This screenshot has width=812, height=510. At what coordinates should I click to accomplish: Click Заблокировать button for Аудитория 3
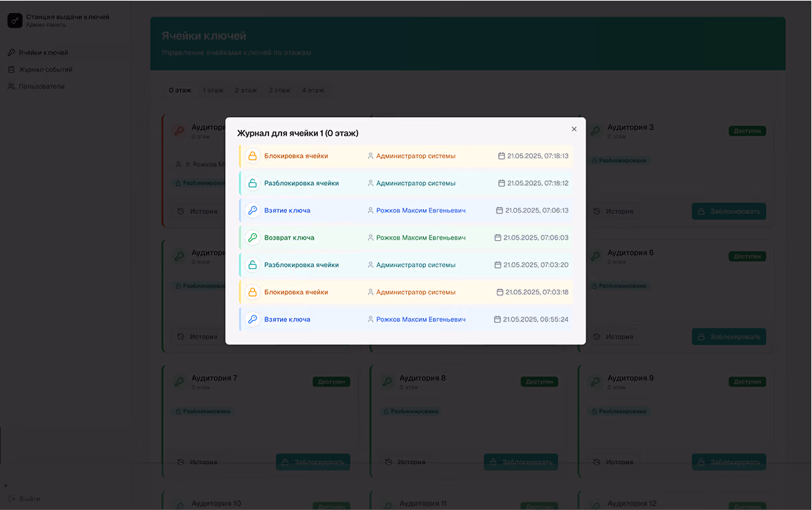(x=729, y=211)
